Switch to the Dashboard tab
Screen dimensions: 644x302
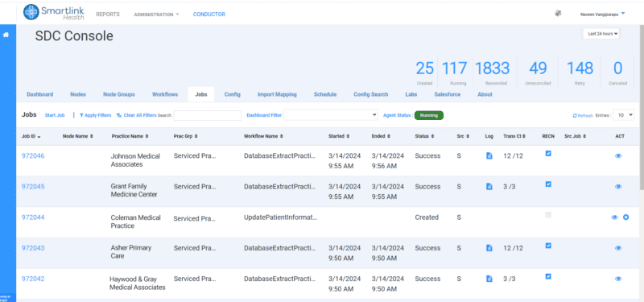[39, 94]
